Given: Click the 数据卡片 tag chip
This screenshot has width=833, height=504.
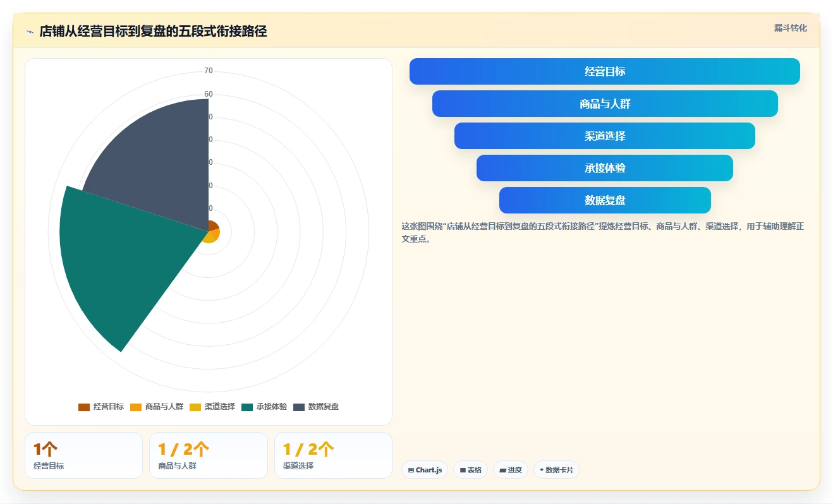Looking at the screenshot, I should pos(556,470).
